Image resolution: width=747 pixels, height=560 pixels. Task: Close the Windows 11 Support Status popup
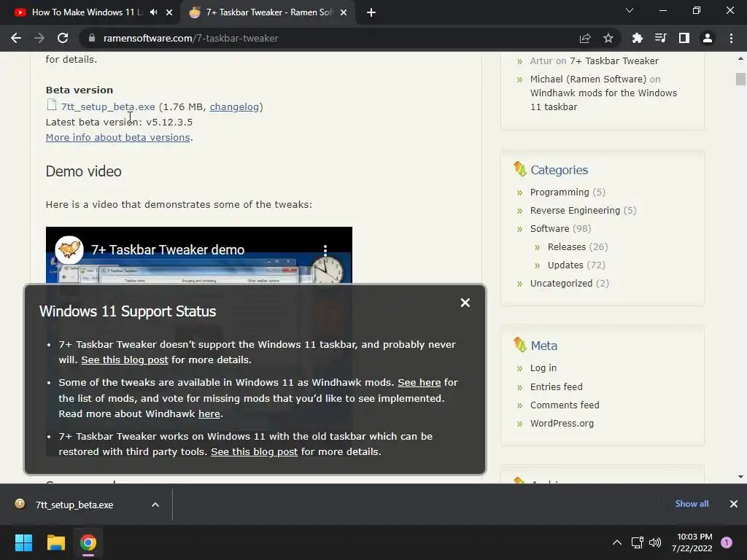[465, 303]
